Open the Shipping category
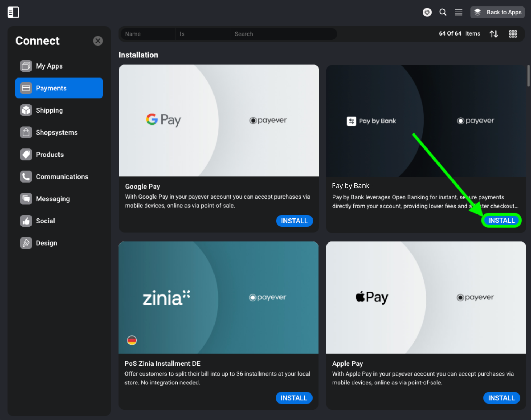This screenshot has height=420, width=531. (59, 110)
